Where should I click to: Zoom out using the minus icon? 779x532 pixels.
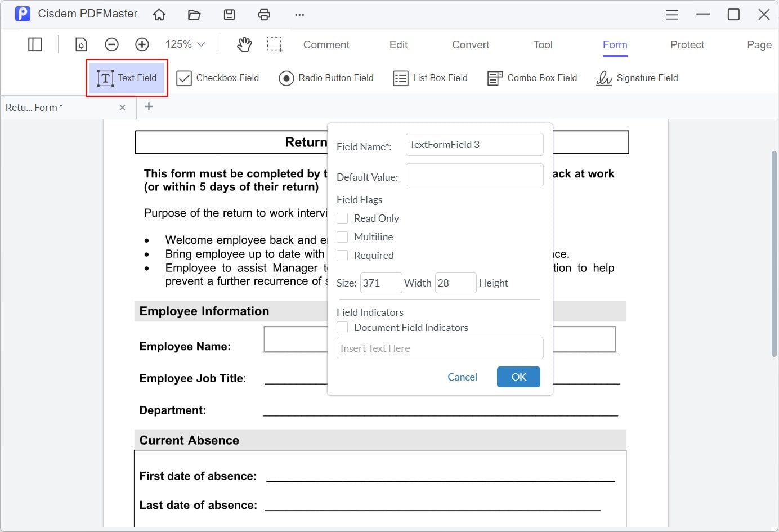[111, 44]
